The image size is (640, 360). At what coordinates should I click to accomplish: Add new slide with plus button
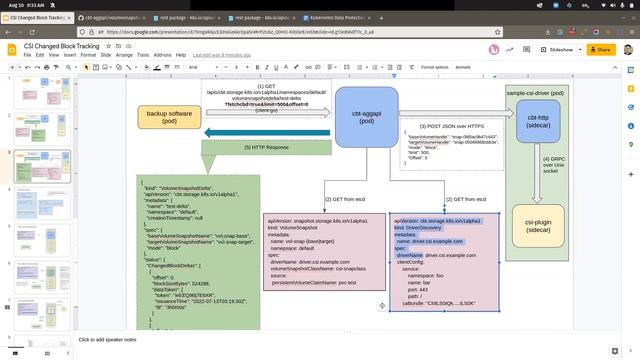12,67
